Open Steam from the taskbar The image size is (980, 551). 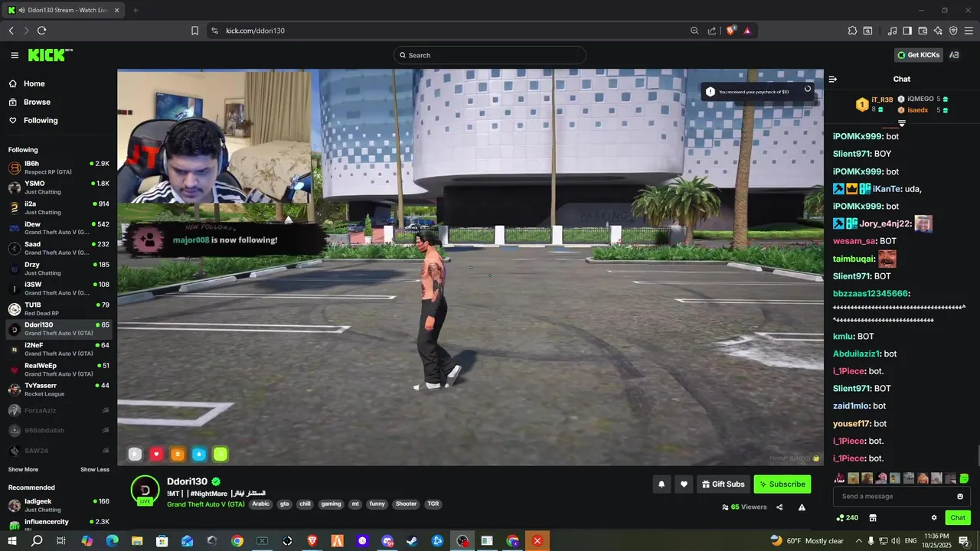pos(412,541)
